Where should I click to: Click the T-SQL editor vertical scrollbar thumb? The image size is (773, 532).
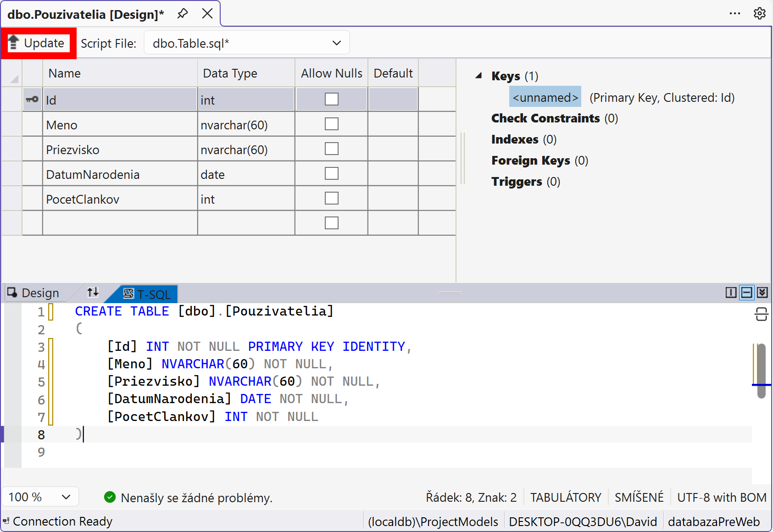click(762, 371)
